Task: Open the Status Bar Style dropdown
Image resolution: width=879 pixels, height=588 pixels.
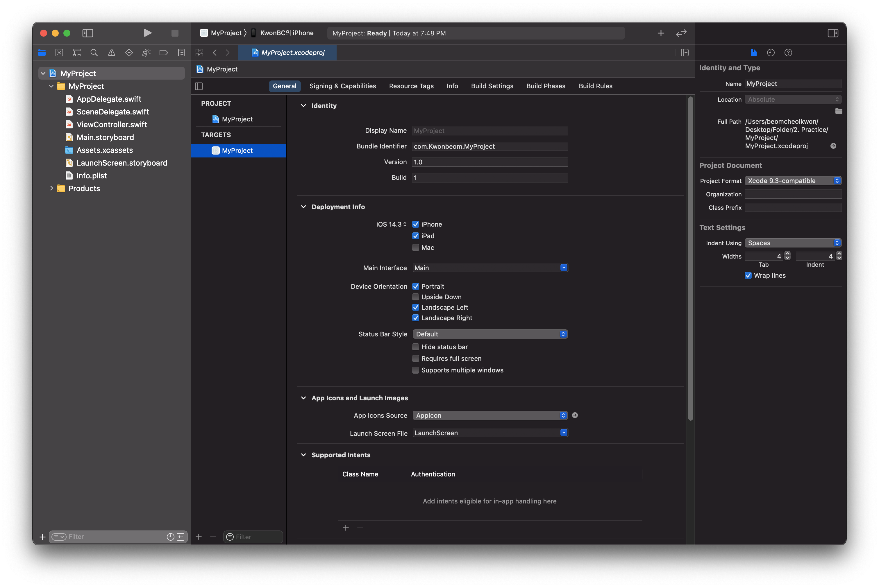Action: pyautogui.click(x=489, y=334)
